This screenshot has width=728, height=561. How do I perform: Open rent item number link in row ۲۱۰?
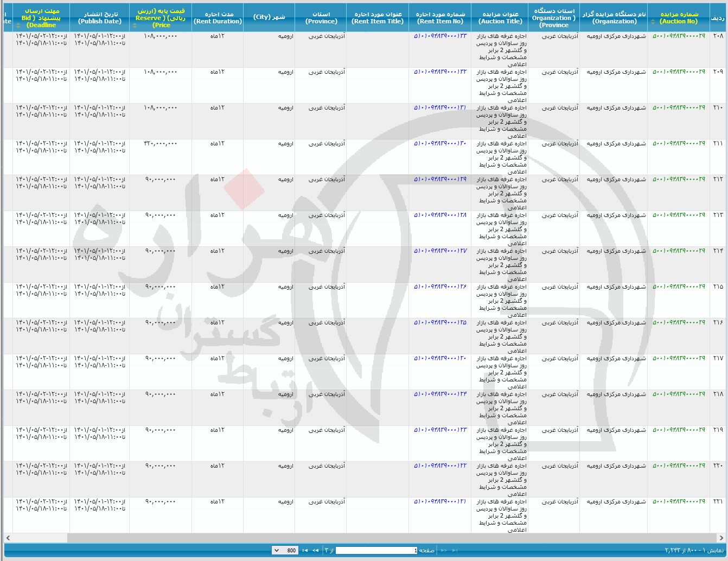point(440,107)
